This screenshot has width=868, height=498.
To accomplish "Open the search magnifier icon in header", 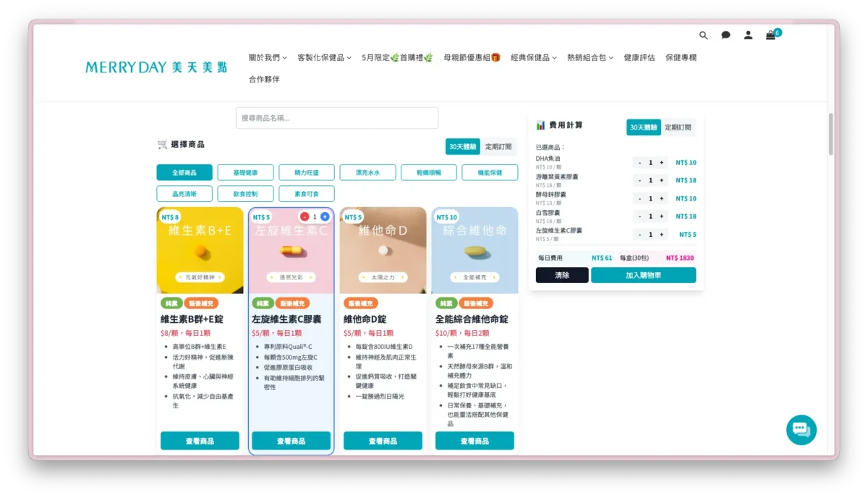I will point(703,35).
